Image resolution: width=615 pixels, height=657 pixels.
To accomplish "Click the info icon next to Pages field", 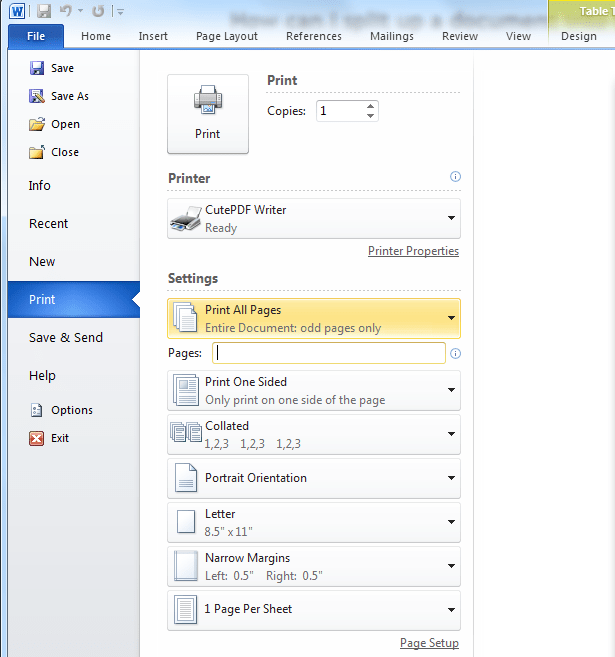I will pyautogui.click(x=455, y=354).
